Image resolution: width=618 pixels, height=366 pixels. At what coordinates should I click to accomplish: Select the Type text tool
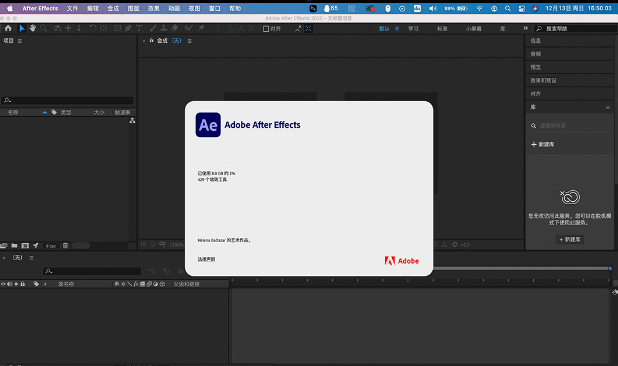coord(139,28)
